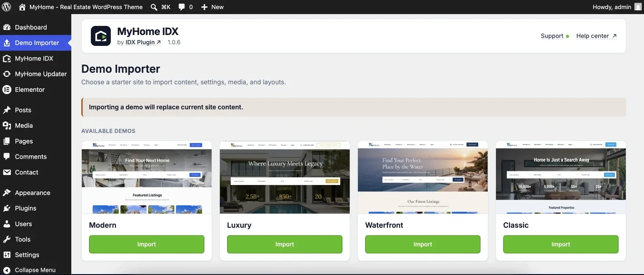Click the 'Modern' demo title text
Screen dimensions: 644x275
103,225
